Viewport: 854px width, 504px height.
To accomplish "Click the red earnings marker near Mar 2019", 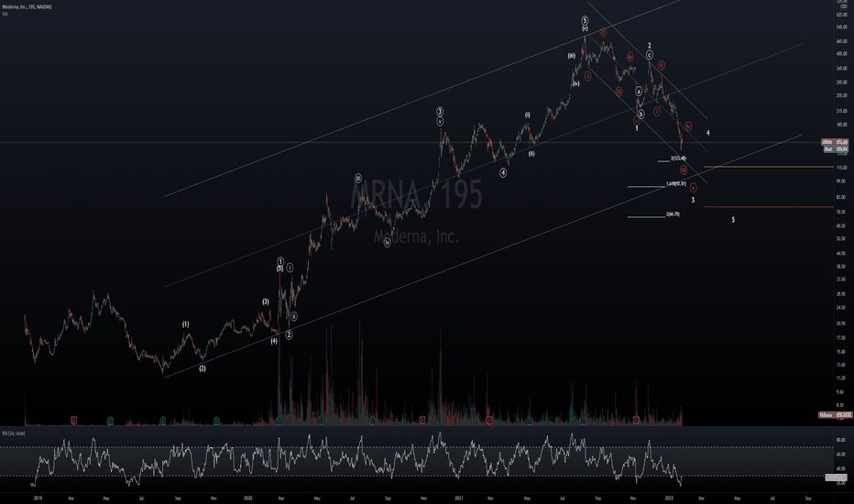I will [74, 420].
